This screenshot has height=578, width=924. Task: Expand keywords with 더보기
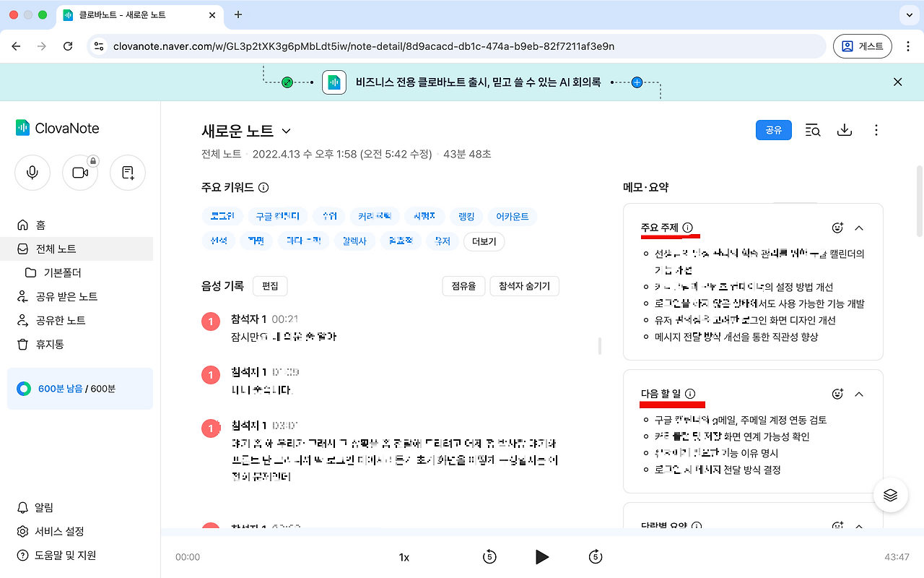point(484,241)
